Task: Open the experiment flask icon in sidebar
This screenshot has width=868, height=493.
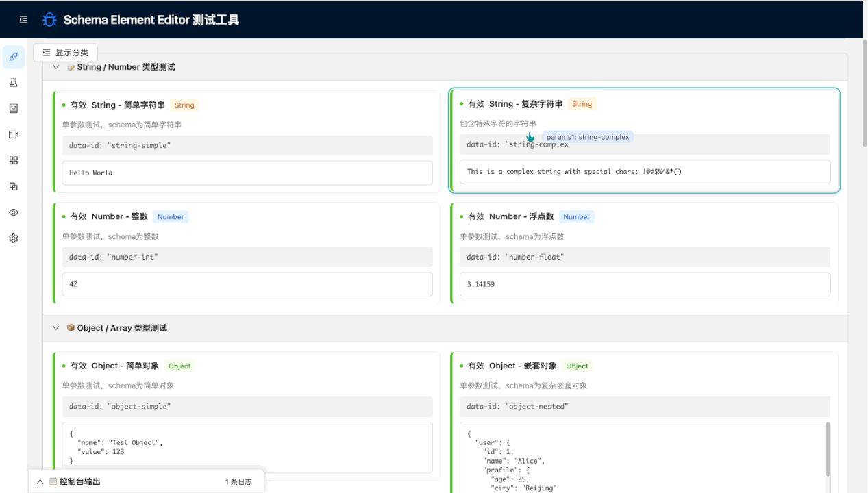Action: click(x=14, y=83)
